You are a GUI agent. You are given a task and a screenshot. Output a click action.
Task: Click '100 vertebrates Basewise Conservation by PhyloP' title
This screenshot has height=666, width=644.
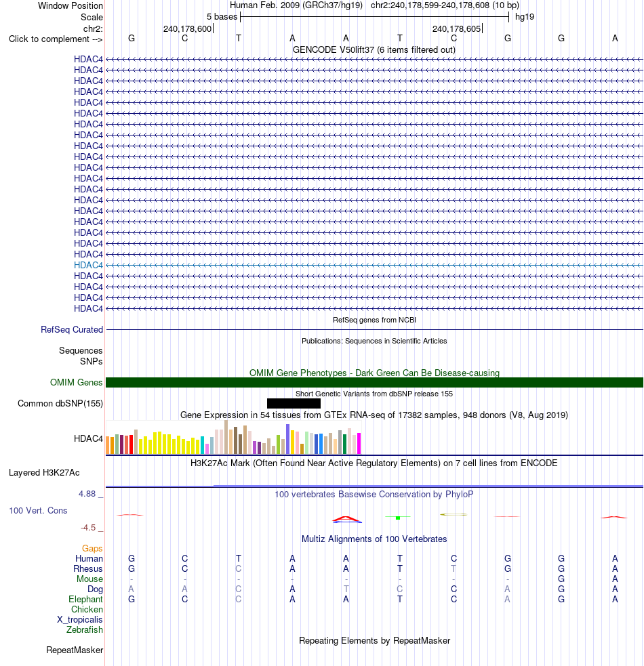click(x=374, y=495)
